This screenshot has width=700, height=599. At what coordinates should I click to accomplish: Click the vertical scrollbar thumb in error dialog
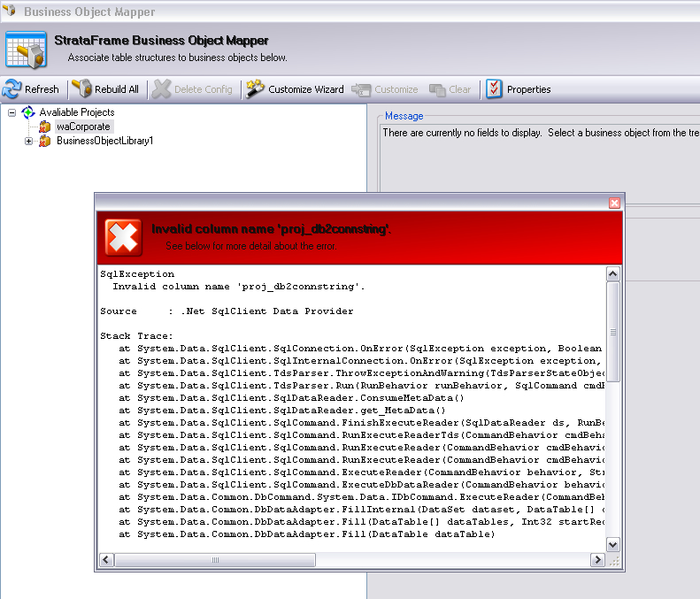613,333
